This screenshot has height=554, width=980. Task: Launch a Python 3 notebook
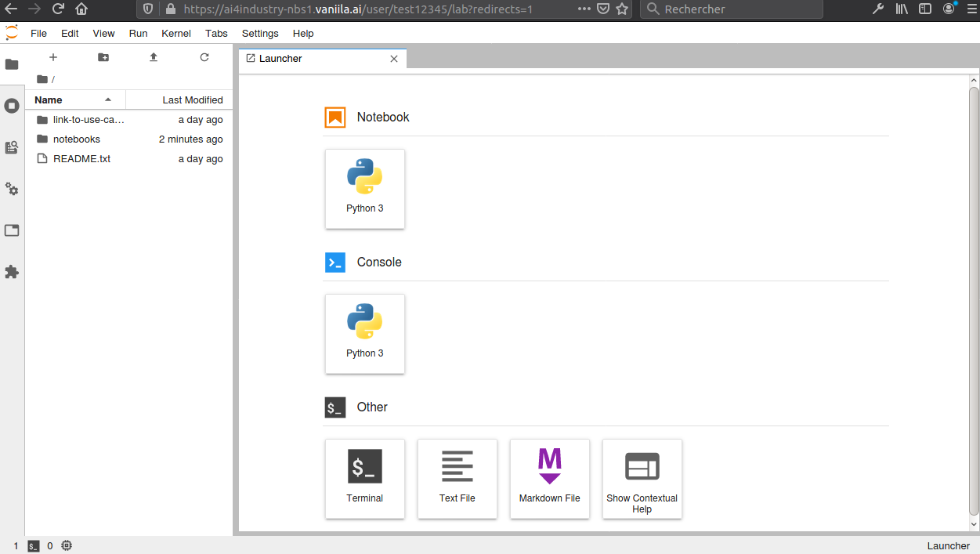click(365, 189)
